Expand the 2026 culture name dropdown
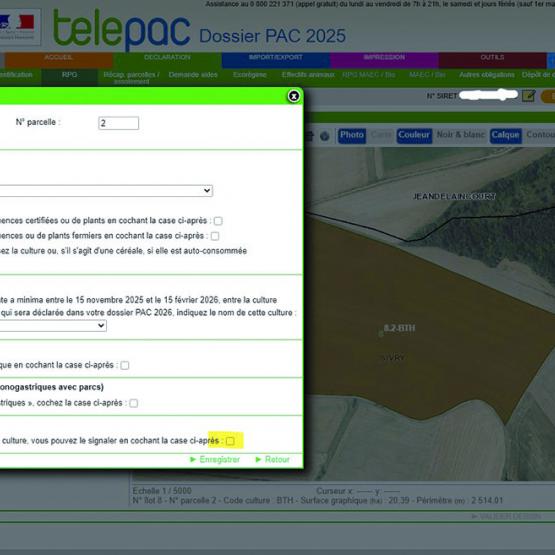 click(53, 326)
